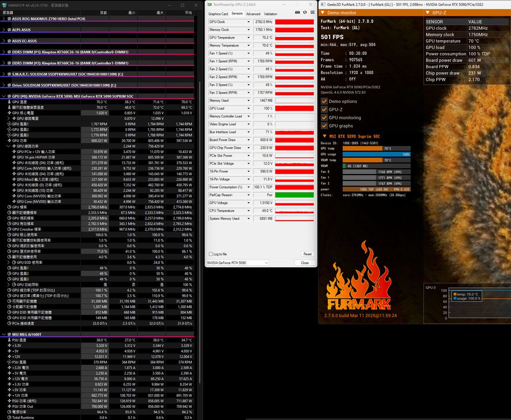Click voltage icon beside +12V 12.031 V row
The height and width of the screenshot is (420, 511).
(x=9, y=357)
